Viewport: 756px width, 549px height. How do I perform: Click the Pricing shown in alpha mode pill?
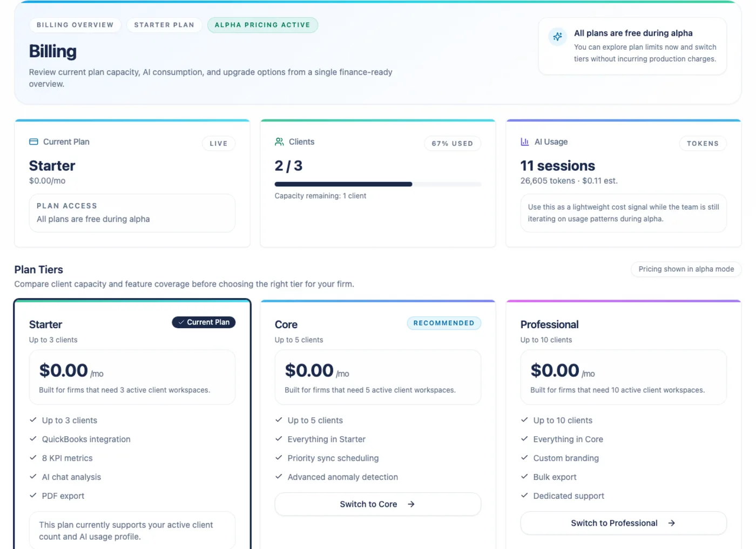click(x=686, y=269)
